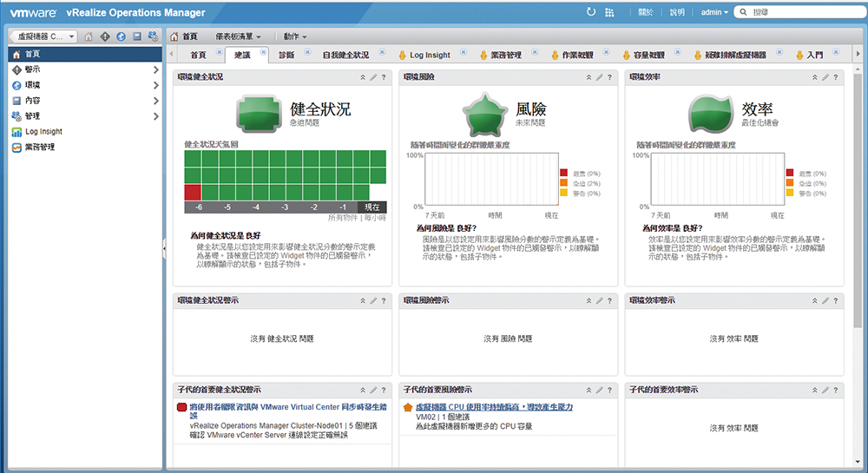This screenshot has height=473, width=868.
Task: Close the 建議 dashboard tab
Action: [x=264, y=52]
